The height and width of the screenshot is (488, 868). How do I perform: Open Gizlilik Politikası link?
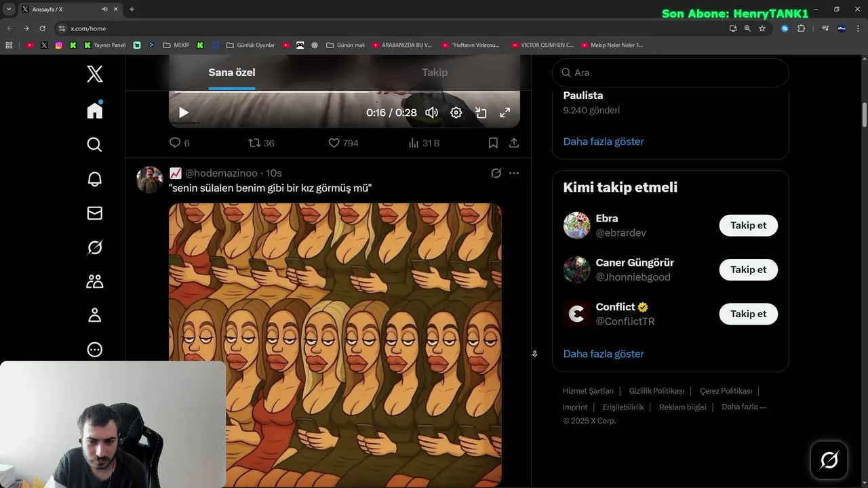click(x=656, y=391)
